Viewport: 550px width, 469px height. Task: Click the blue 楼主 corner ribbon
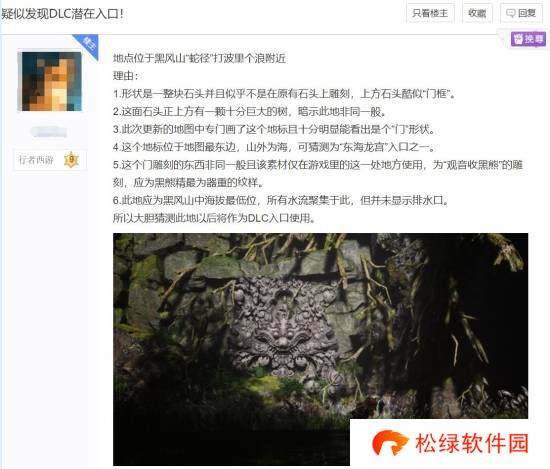88,46
